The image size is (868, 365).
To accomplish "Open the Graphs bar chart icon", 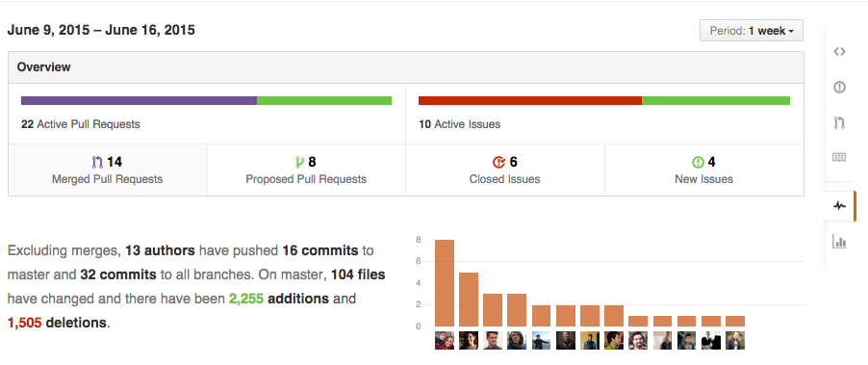I will coord(839,242).
